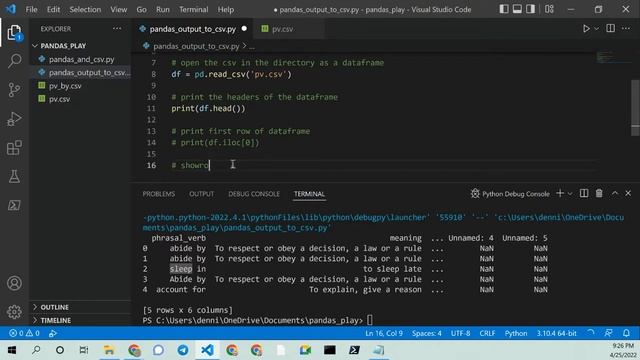Image resolution: width=640 pixels, height=360 pixels.
Task: Open Telegram from the taskbar
Action: click(183, 350)
